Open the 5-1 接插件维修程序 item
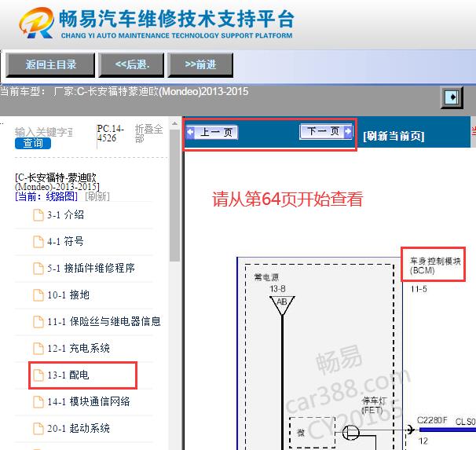 (x=91, y=269)
